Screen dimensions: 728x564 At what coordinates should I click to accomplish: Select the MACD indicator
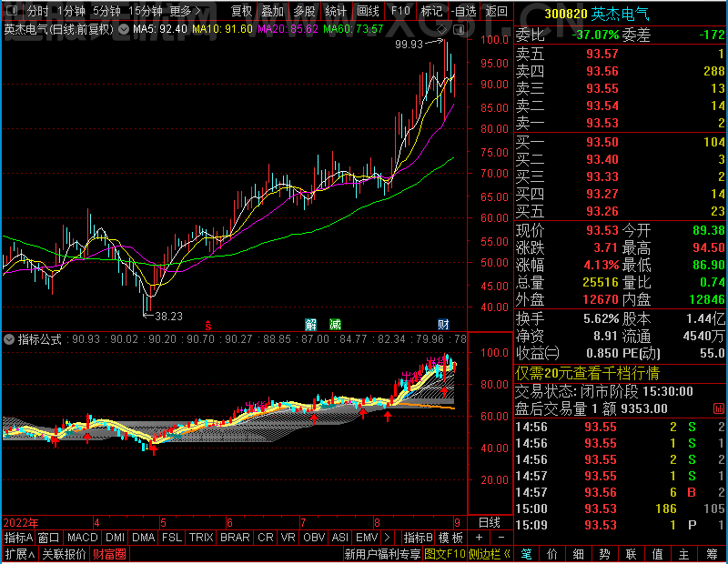[82, 538]
